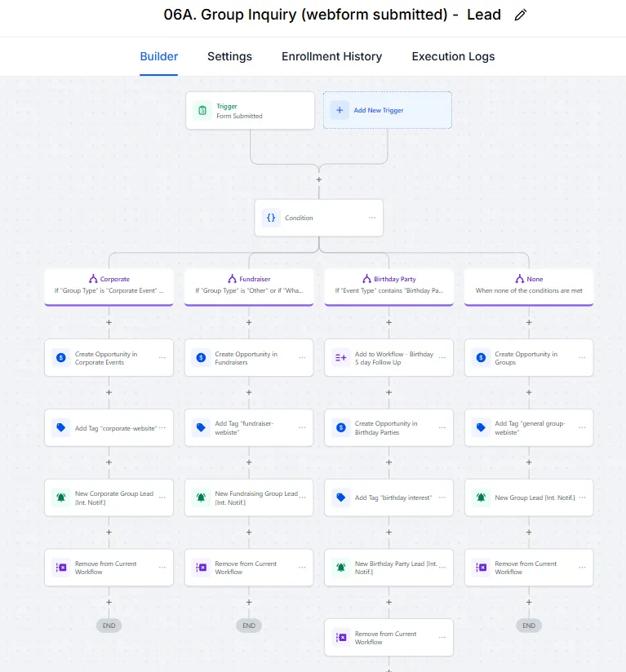This screenshot has height=672, width=626.
Task: Click END marker under Fundraiser branch
Action: 249,626
